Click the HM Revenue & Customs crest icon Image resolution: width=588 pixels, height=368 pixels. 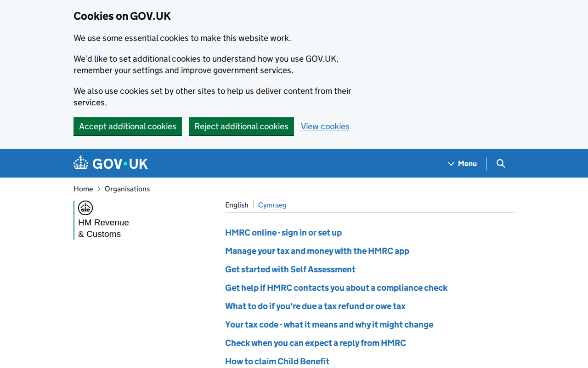click(x=85, y=207)
